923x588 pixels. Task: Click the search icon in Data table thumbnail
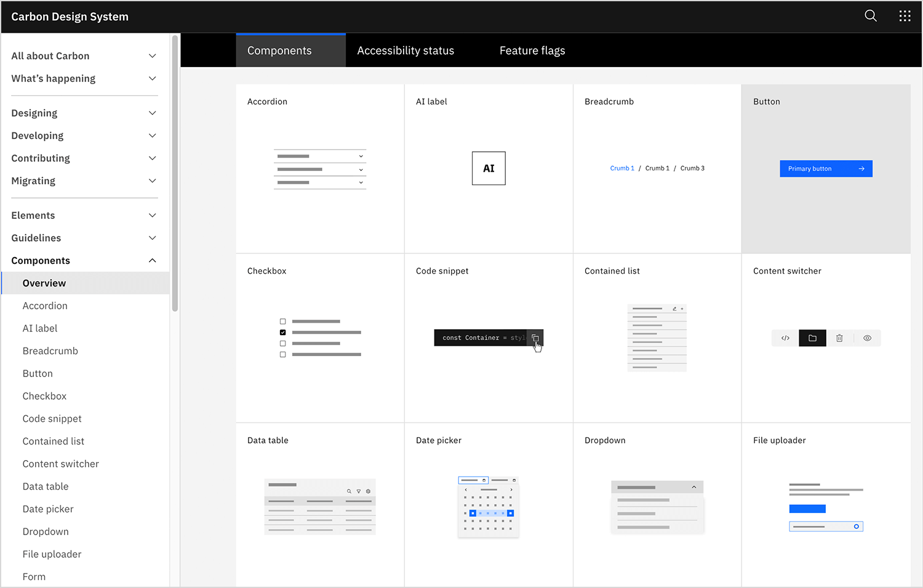(349, 491)
